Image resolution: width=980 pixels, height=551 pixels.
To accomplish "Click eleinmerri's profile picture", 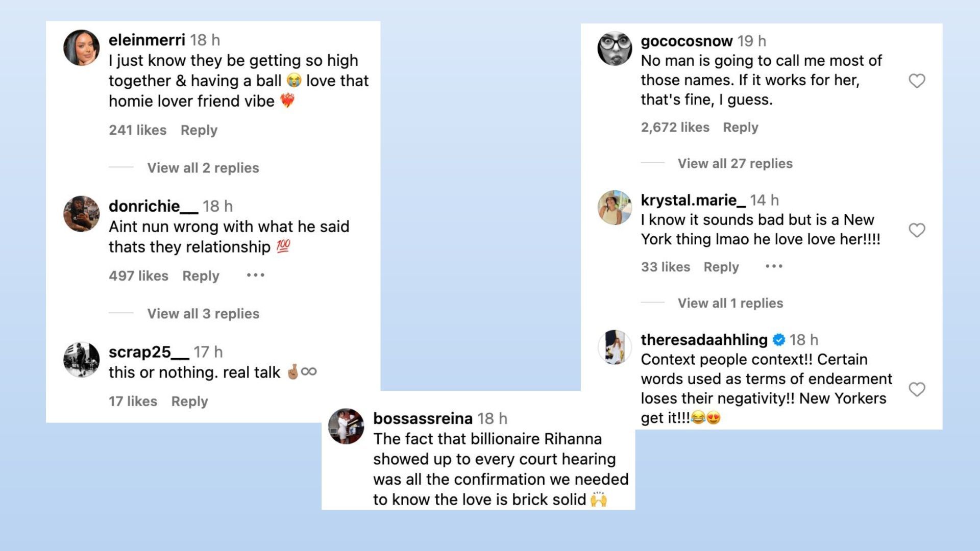I will (x=81, y=47).
